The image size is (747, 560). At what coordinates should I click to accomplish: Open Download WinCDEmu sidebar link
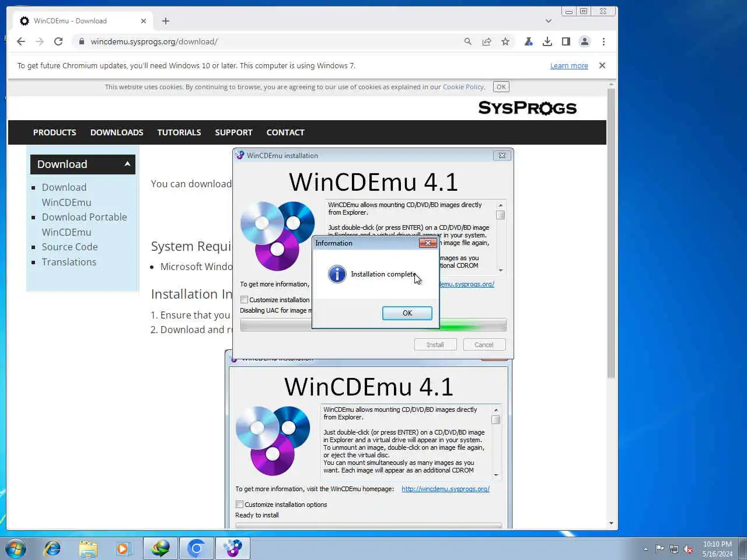[67, 195]
